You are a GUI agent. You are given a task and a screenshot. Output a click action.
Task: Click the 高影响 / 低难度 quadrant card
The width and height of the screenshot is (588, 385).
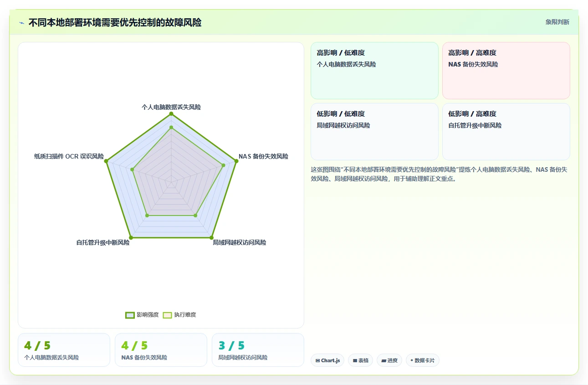click(x=374, y=71)
